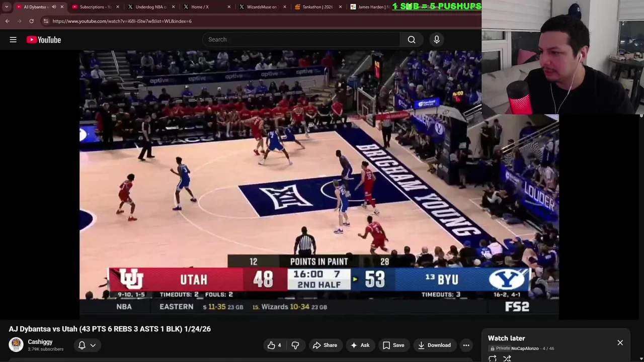Open site information icon in address bar
This screenshot has height=362, width=644.
[x=46, y=21]
